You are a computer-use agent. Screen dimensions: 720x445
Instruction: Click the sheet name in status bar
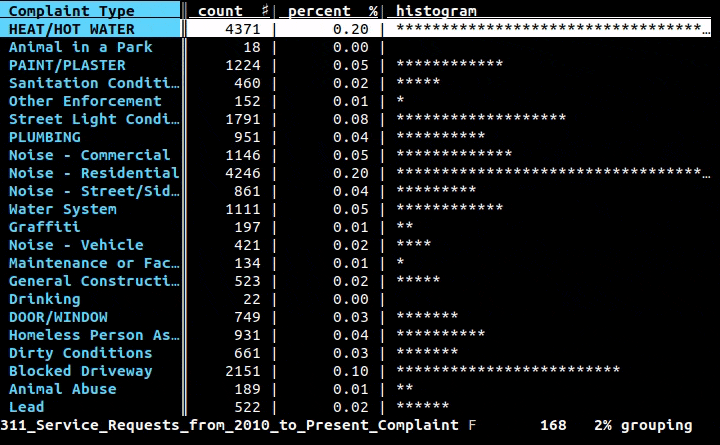pos(230,425)
